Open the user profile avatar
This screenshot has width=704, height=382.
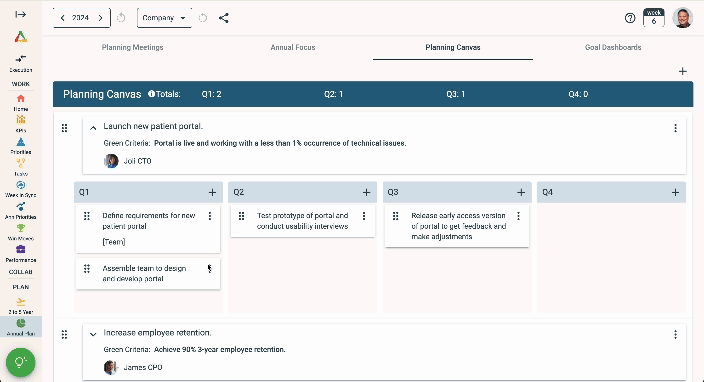[x=683, y=18]
